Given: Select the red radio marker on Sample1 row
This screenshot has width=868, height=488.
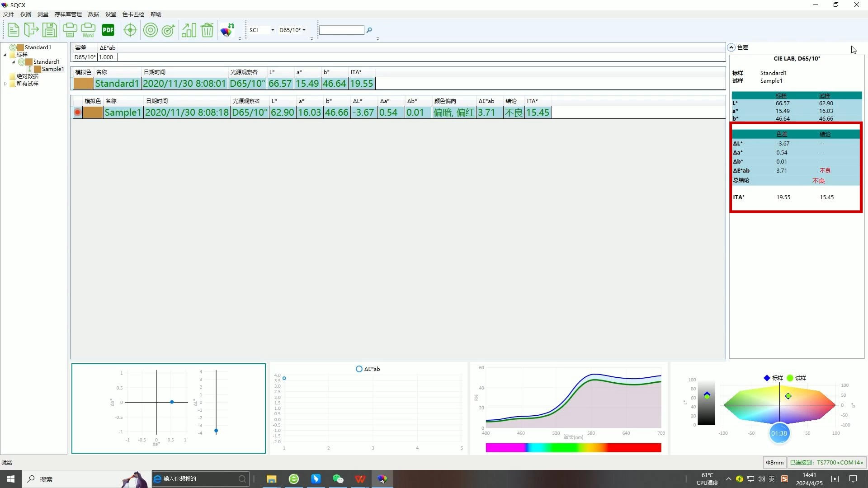Looking at the screenshot, I should (x=78, y=113).
